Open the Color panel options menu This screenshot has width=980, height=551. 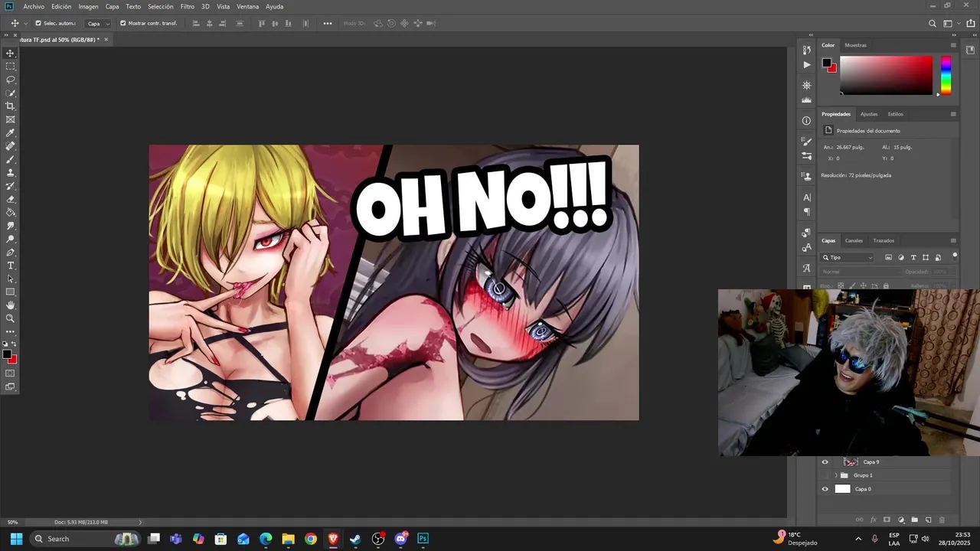pyautogui.click(x=953, y=45)
